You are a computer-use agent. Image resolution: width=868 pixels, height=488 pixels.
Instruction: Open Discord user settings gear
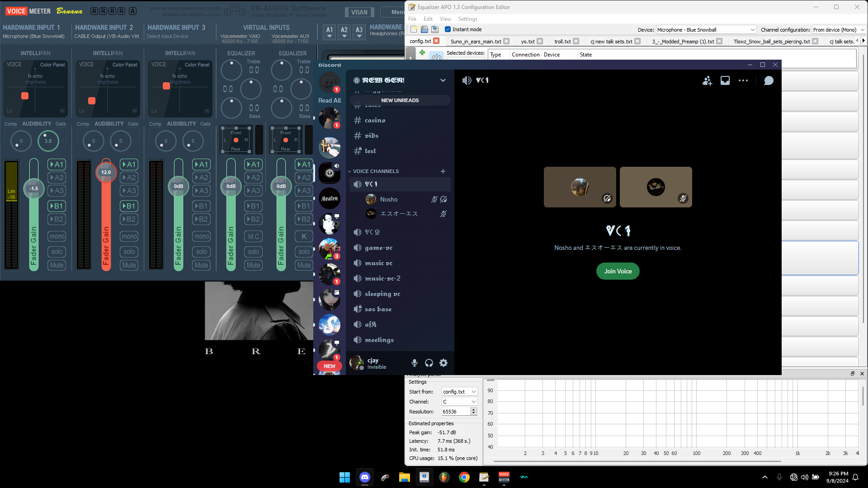(x=443, y=363)
